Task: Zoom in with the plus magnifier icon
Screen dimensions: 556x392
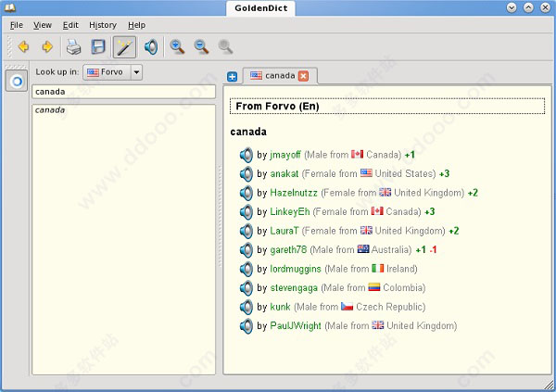Action: click(177, 47)
